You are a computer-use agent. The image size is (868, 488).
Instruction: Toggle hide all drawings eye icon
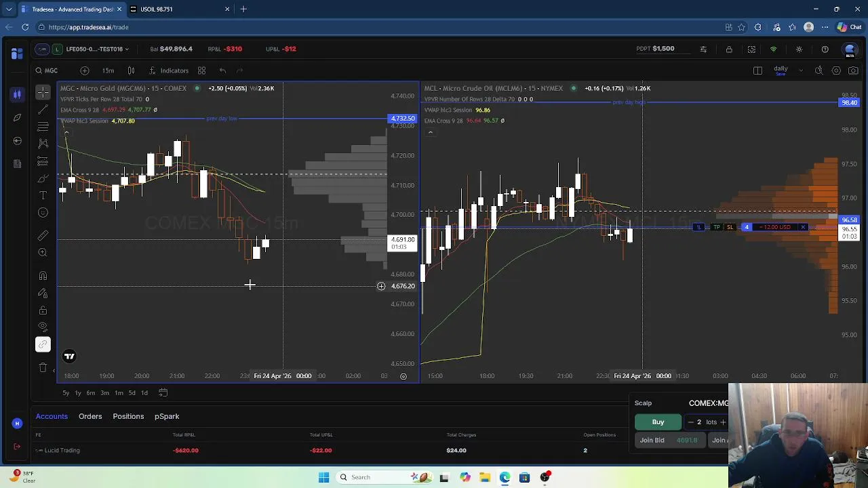click(x=43, y=327)
